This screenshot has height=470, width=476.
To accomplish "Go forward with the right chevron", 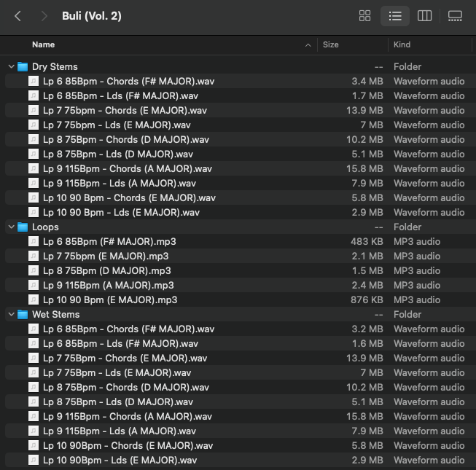I will click(x=44, y=16).
